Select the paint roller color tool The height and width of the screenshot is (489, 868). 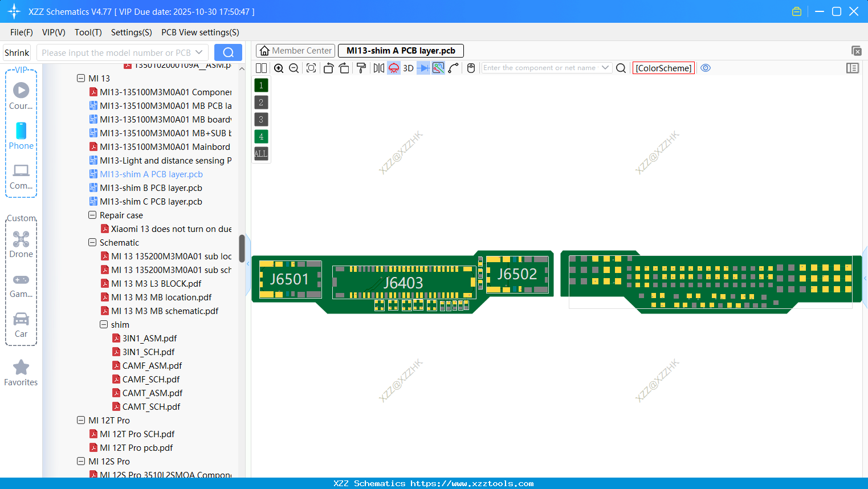click(x=361, y=68)
